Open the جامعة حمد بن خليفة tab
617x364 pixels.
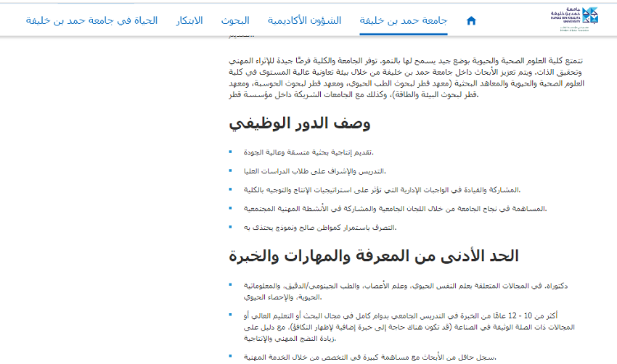(404, 20)
